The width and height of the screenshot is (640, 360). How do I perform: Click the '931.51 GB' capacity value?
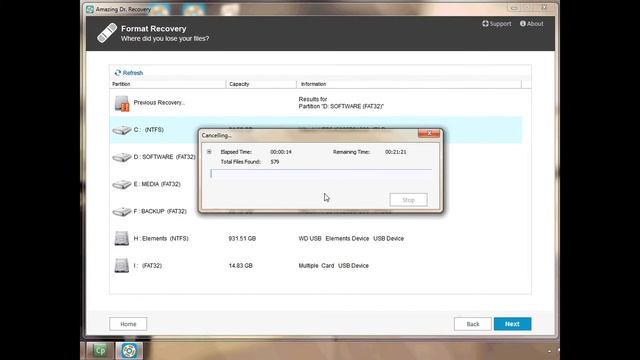[x=242, y=238]
